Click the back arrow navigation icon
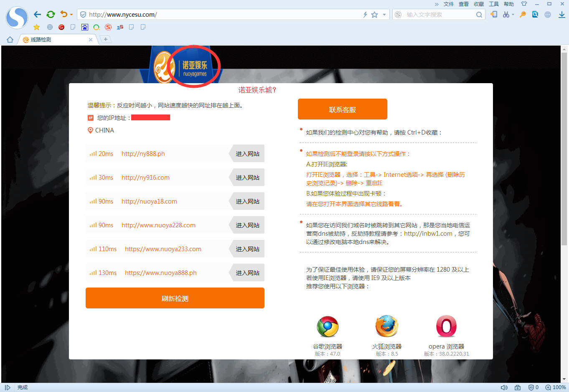This screenshot has width=569, height=392. pyautogui.click(x=38, y=15)
